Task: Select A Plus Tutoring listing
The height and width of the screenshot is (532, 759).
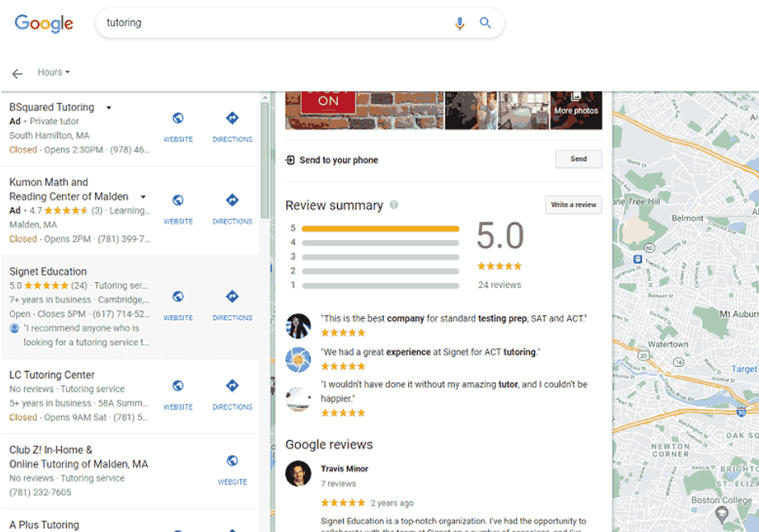Action: 44,524
